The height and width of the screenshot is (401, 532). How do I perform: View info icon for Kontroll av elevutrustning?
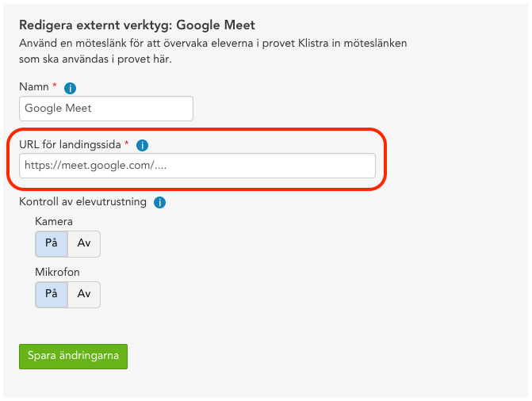click(160, 203)
